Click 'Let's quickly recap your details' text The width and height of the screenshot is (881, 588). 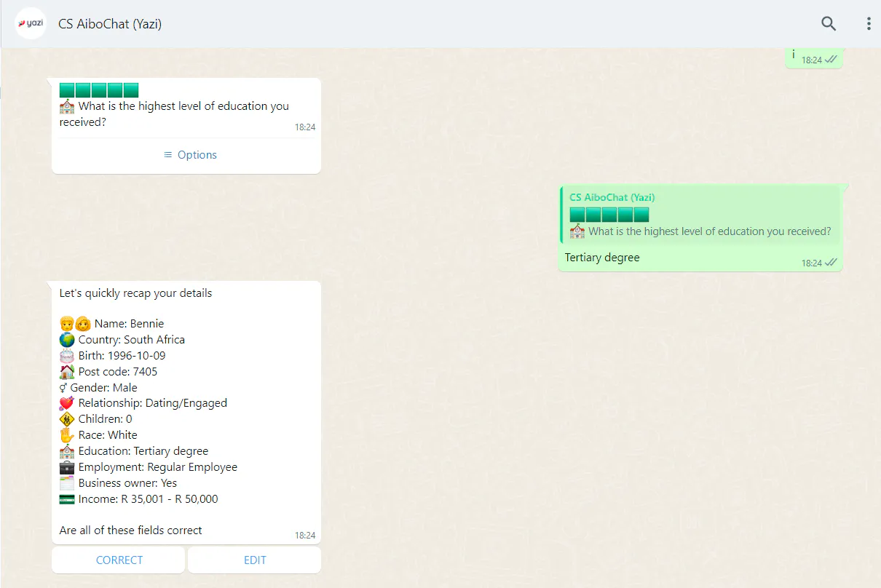[135, 293]
